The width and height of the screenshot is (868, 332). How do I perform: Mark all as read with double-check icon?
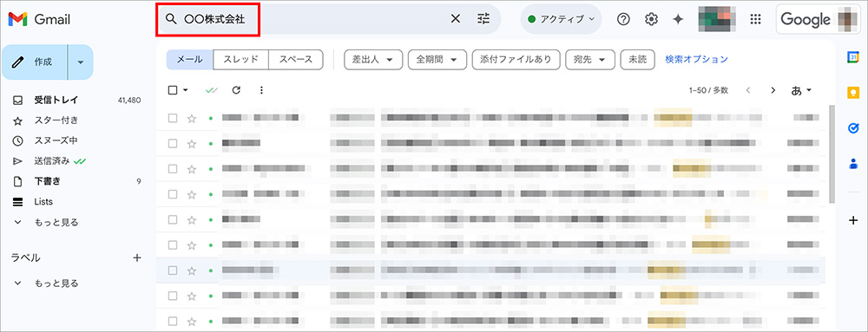coord(212,90)
